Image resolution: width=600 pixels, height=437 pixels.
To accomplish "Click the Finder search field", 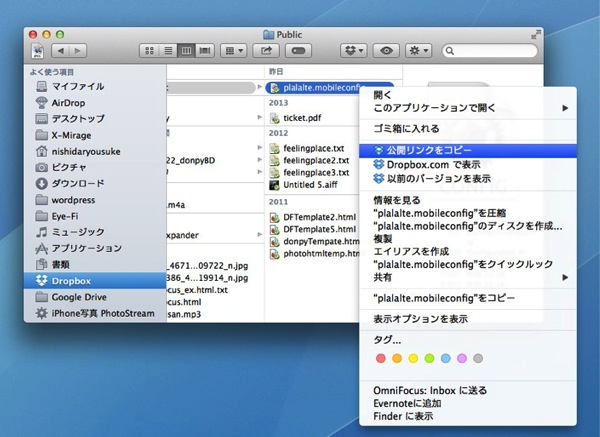I will pos(489,51).
